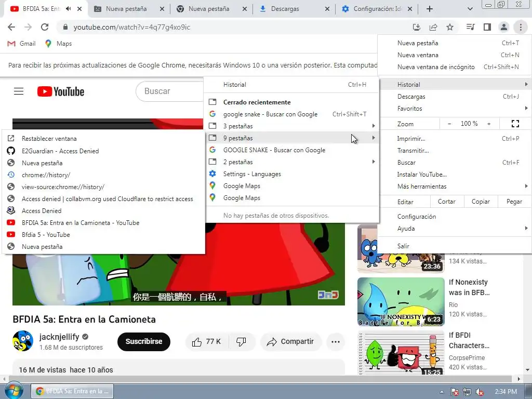Expand the Historial submenu in Chrome menu
The width and height of the screenshot is (532, 399).
click(x=455, y=85)
